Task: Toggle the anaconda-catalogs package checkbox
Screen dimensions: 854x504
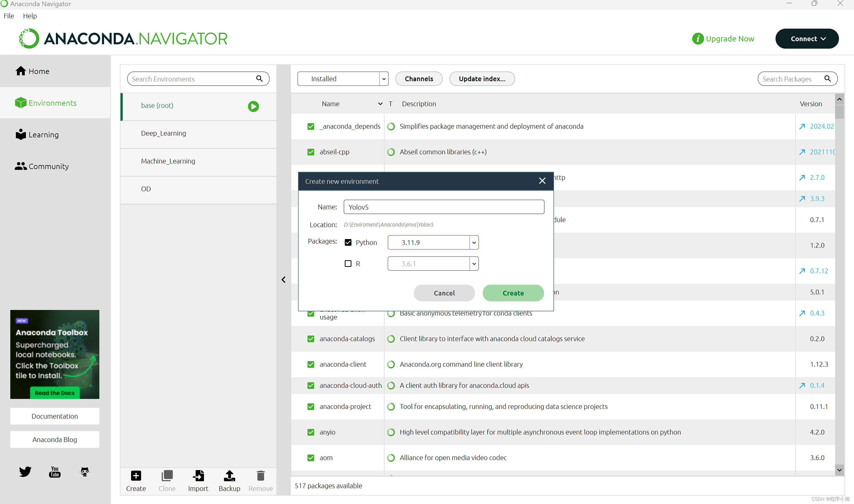Action: click(x=310, y=339)
